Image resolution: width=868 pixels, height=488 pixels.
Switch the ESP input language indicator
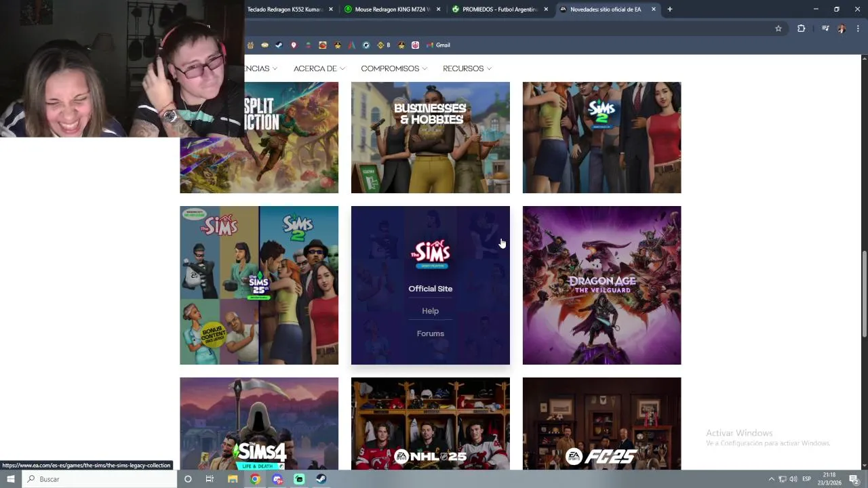(x=807, y=479)
